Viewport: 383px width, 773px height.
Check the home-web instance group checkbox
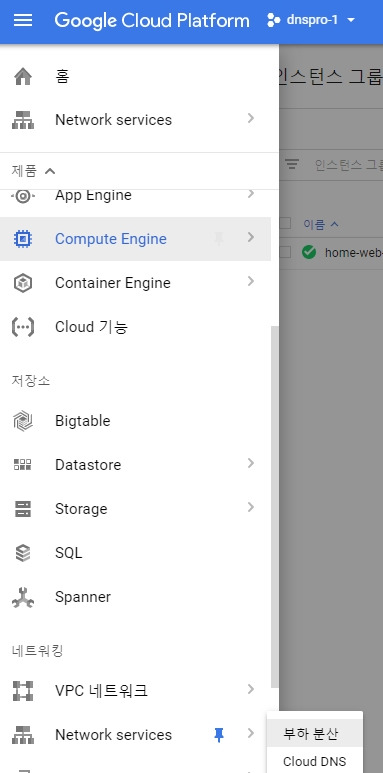coord(285,252)
